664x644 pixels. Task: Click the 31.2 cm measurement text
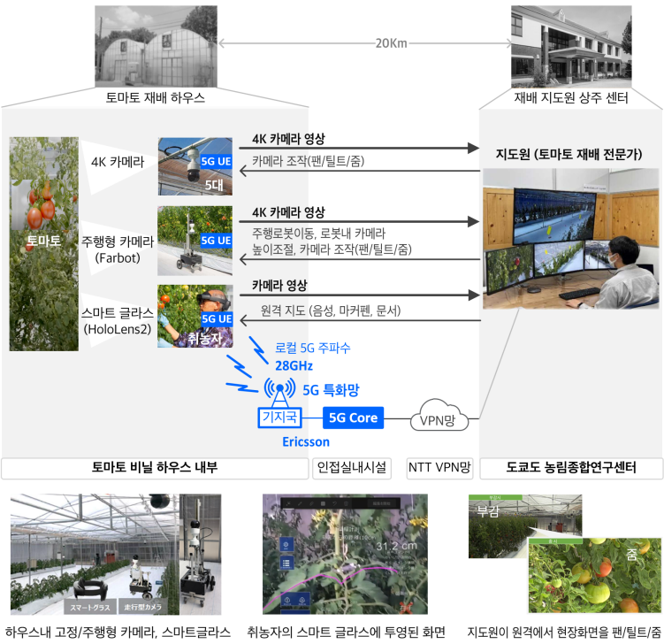[x=396, y=546]
